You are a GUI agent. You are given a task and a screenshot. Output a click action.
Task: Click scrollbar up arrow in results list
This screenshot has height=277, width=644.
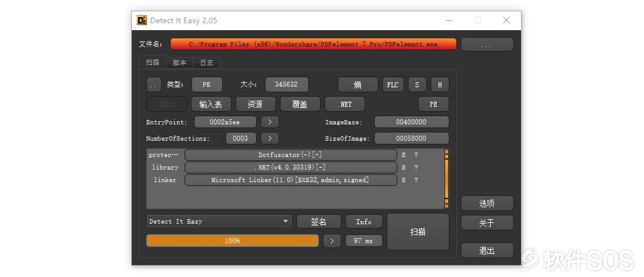[x=446, y=154]
